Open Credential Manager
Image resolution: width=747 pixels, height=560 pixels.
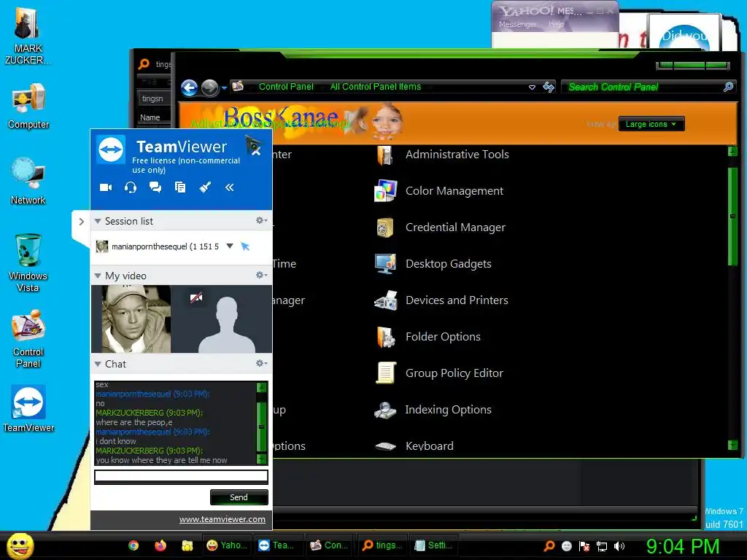pos(441,227)
